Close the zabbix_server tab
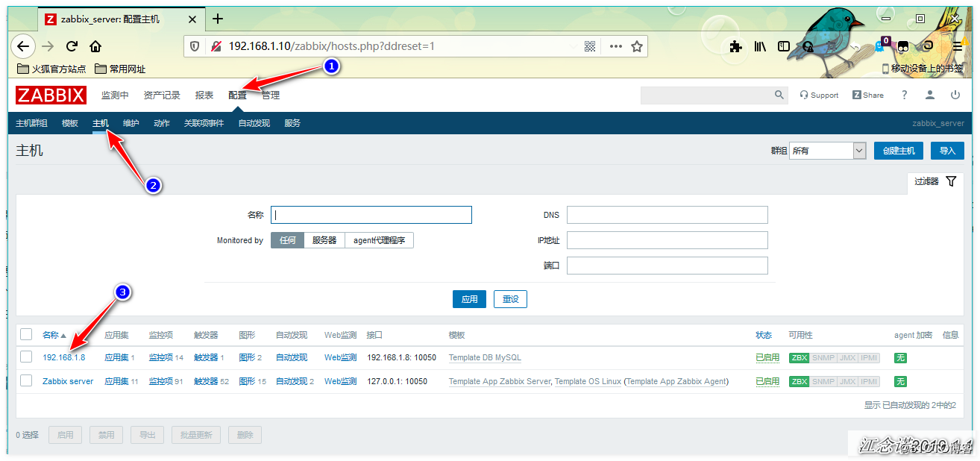 point(194,19)
